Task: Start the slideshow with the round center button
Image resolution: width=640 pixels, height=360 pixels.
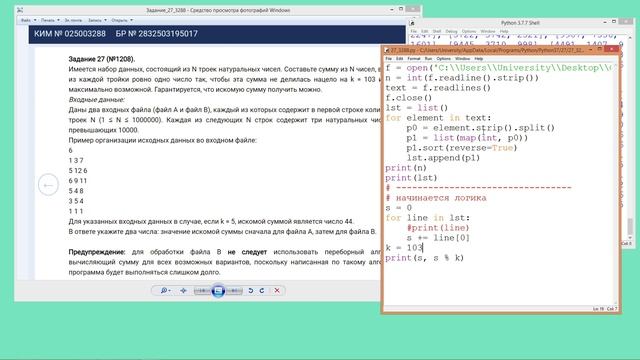Action: pos(218,291)
